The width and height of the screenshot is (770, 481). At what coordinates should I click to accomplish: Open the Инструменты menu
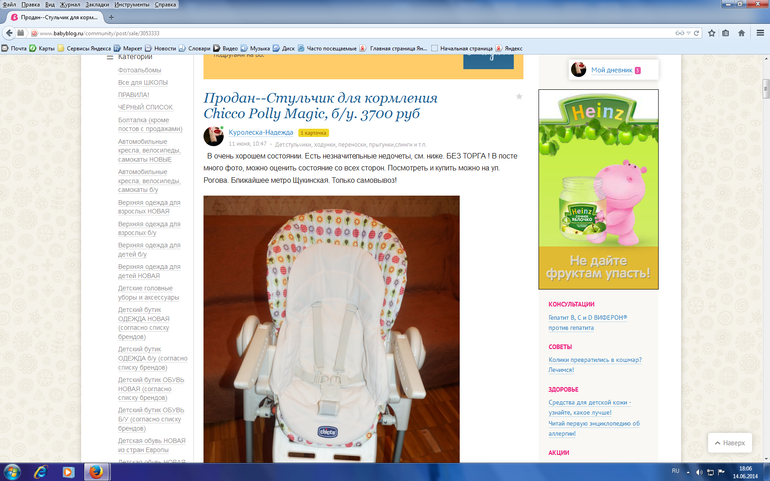click(132, 4)
